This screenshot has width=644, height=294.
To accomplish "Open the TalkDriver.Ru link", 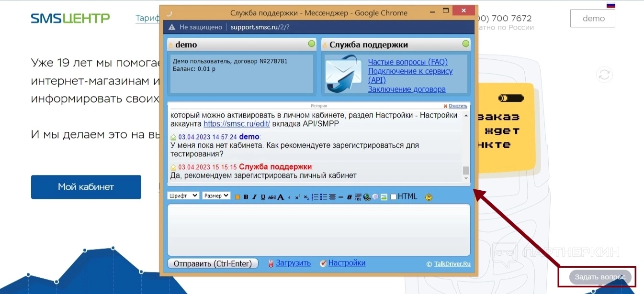I will coord(452,264).
